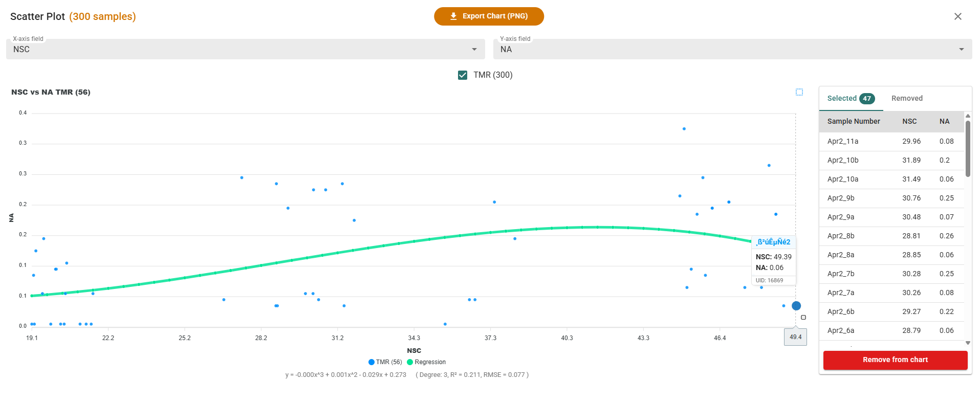This screenshot has width=980, height=403.
Task: Click the sample list scrollbar thumb
Action: coord(968,149)
